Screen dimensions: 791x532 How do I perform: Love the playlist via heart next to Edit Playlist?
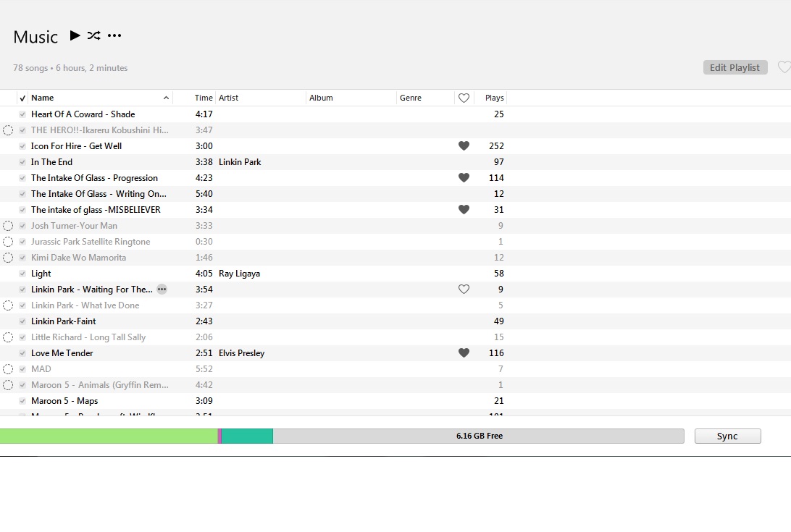(784, 67)
